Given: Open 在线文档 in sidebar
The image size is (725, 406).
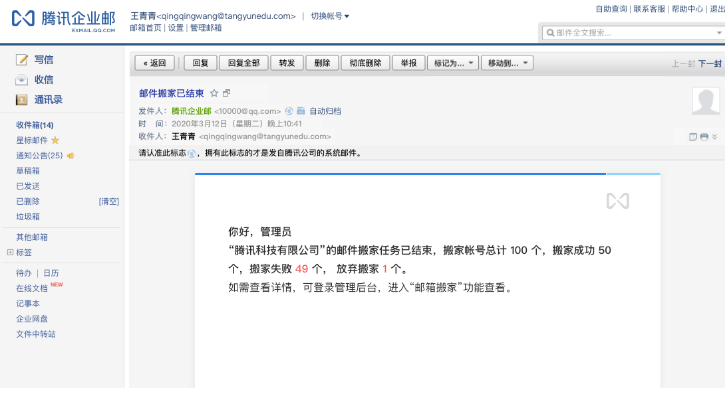Looking at the screenshot, I should [x=31, y=288].
